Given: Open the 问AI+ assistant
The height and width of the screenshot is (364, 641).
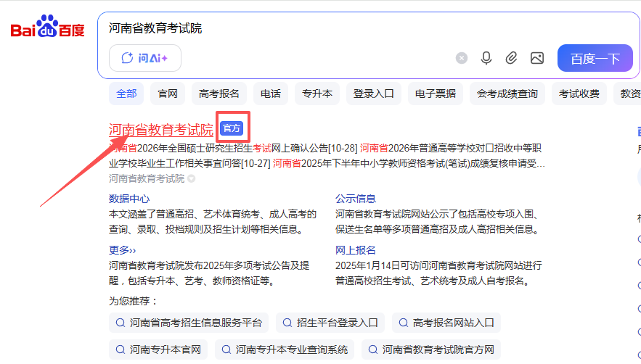Looking at the screenshot, I should (x=145, y=59).
